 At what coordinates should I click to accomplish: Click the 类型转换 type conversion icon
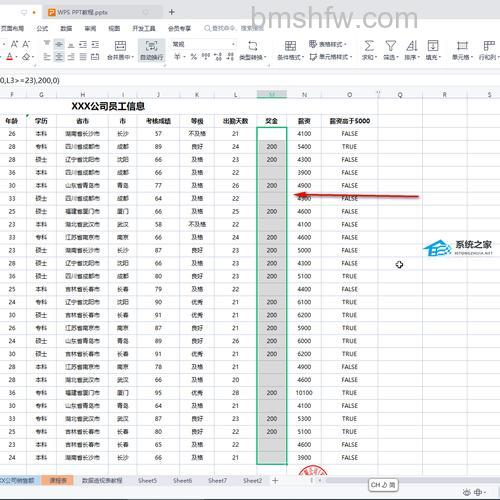pos(252,46)
